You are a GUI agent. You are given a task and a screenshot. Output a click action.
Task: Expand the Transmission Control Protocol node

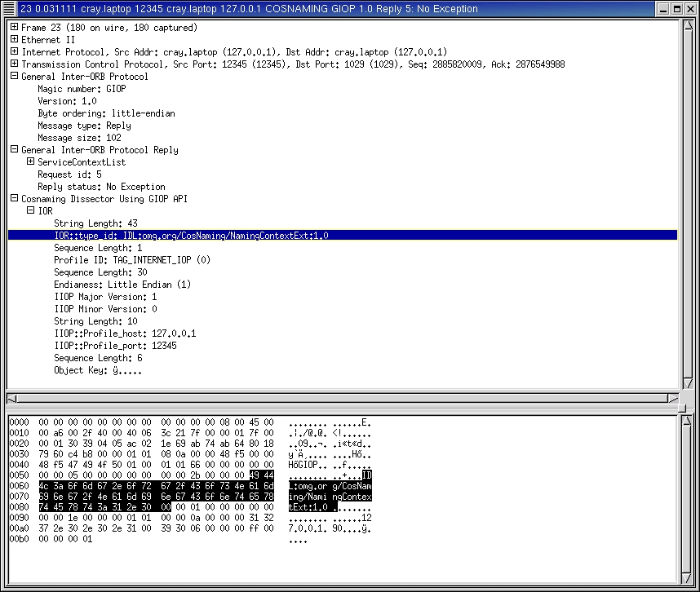pos(15,64)
